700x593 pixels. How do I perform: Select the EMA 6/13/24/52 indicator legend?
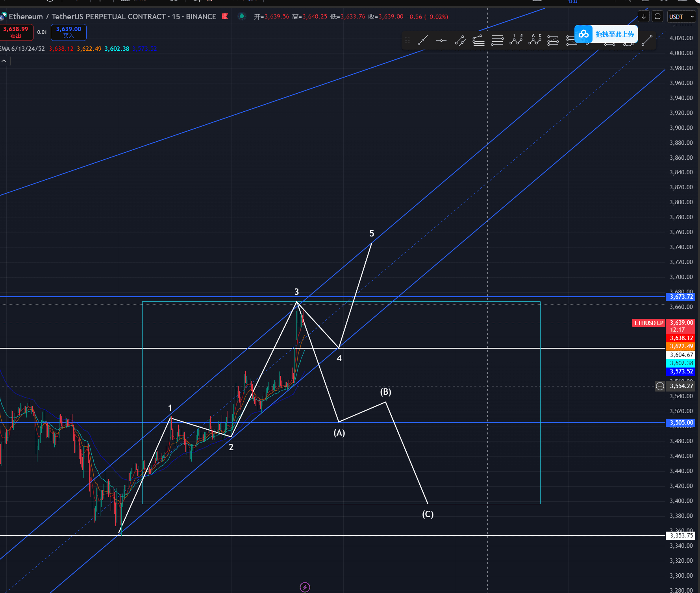click(23, 49)
